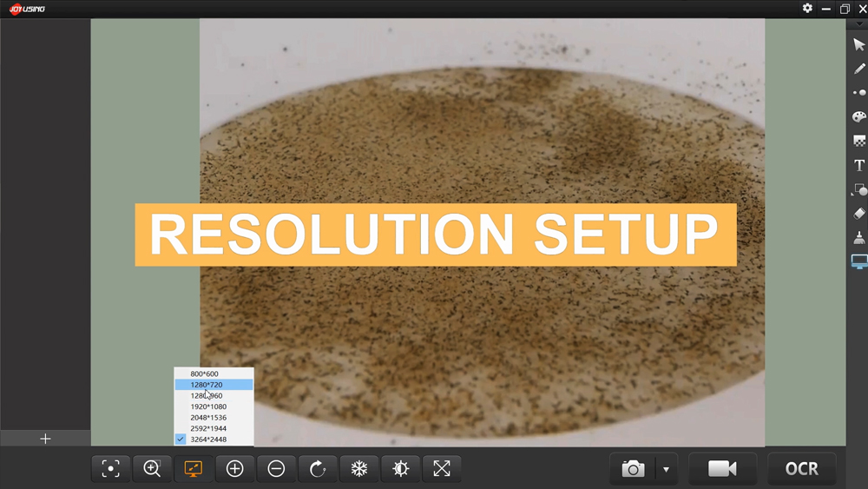868x489 pixels.
Task: Rotate the image with the rotate icon
Action: point(318,469)
